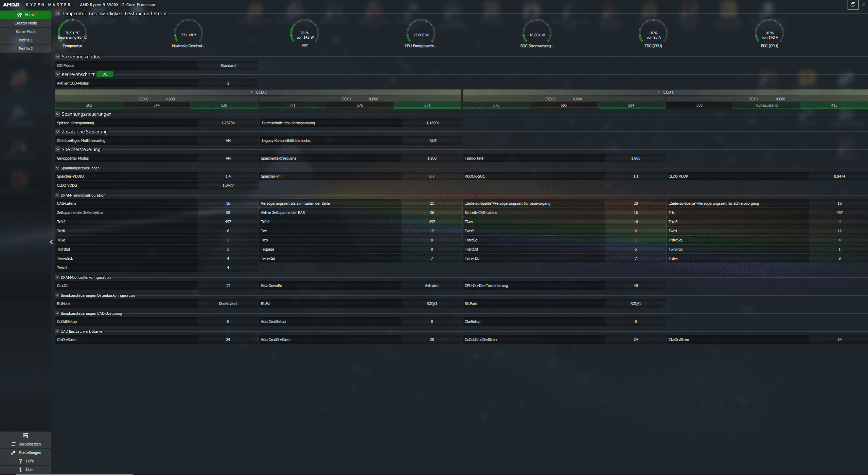Viewport: 868px width, 475px height.
Task: Collapse CAD Bus Laufwerk Stärke section
Action: 57,331
